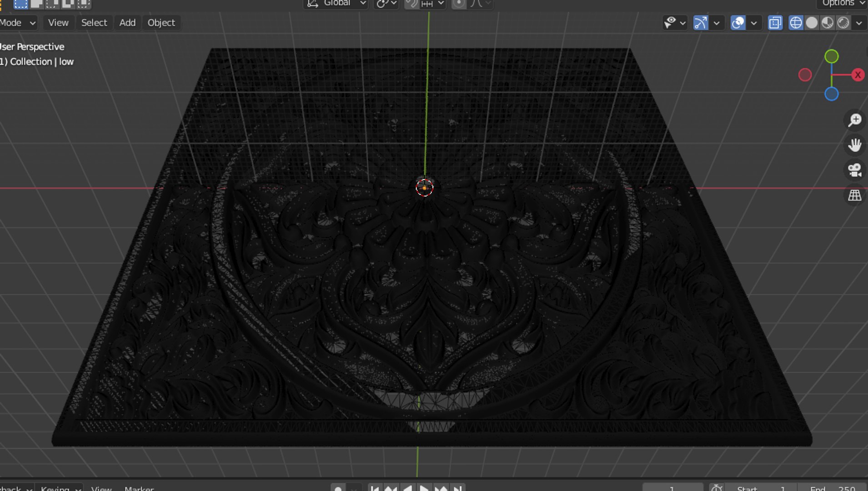
Task: Switch to Material Preview shading
Action: [828, 23]
